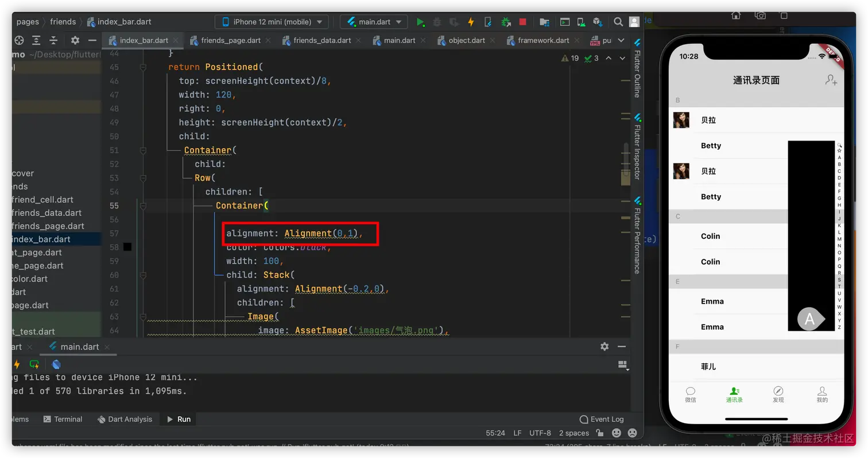Open UTF-8 encoding selector in status bar
The image size is (868, 458).
(x=540, y=433)
